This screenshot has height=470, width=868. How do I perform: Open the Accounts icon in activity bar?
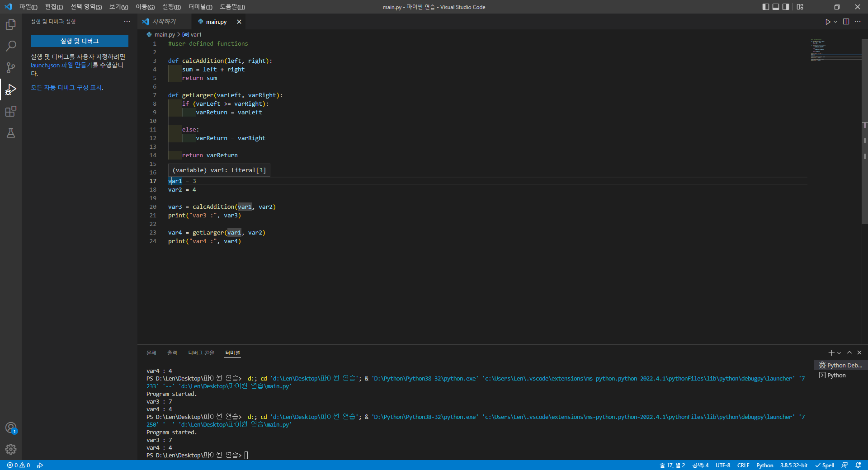click(x=11, y=428)
